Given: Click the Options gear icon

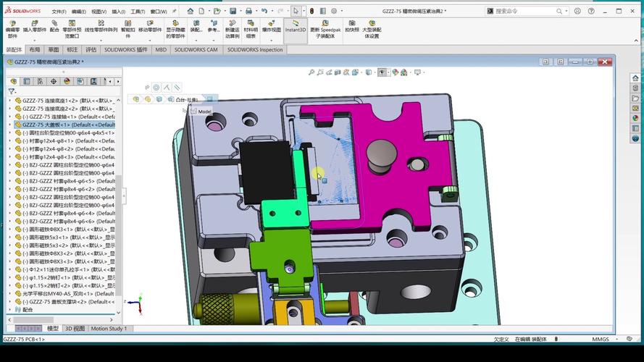Looking at the screenshot, I should tap(334, 11).
